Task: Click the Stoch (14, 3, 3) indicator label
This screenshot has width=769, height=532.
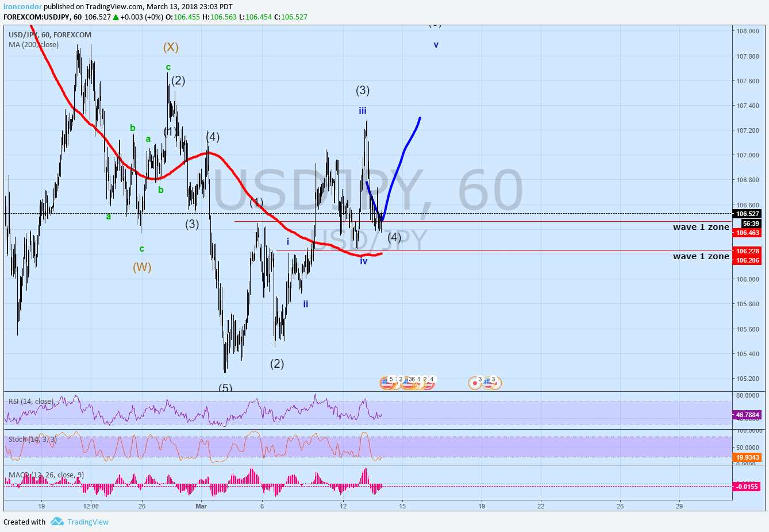Action: [x=33, y=439]
